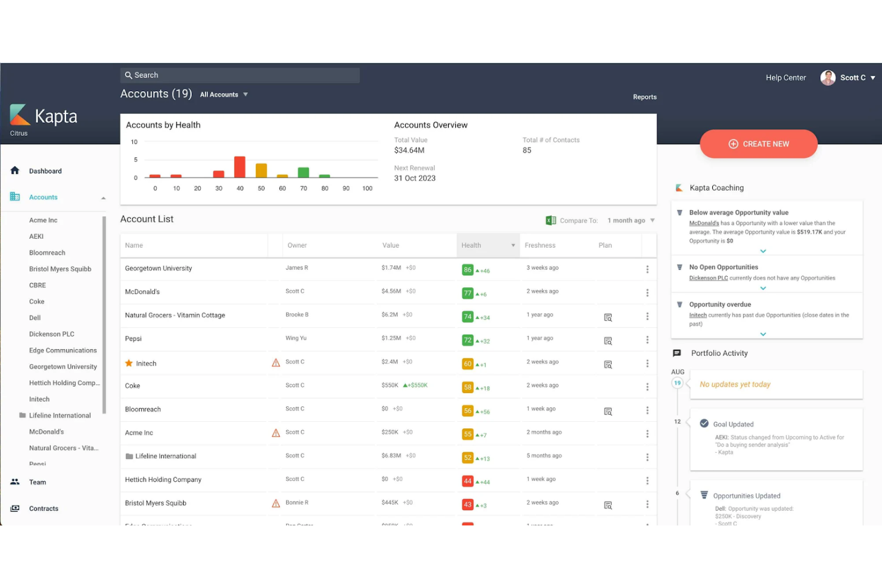Click warning triangle icon on Initech row
Viewport: 882px width, 588px height.
coord(276,362)
